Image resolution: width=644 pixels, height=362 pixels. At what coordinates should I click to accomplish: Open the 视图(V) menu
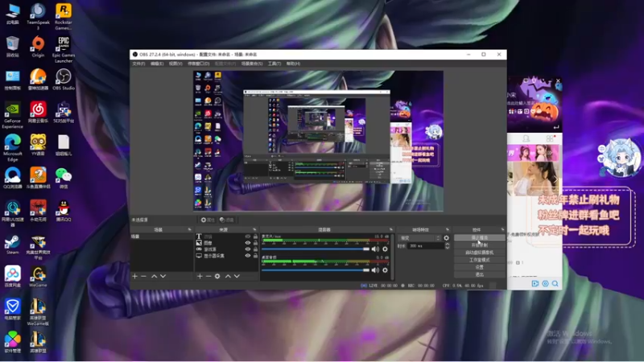(175, 64)
